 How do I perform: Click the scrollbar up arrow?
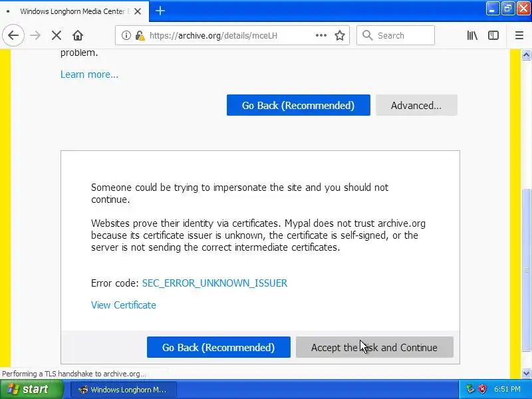(x=526, y=55)
